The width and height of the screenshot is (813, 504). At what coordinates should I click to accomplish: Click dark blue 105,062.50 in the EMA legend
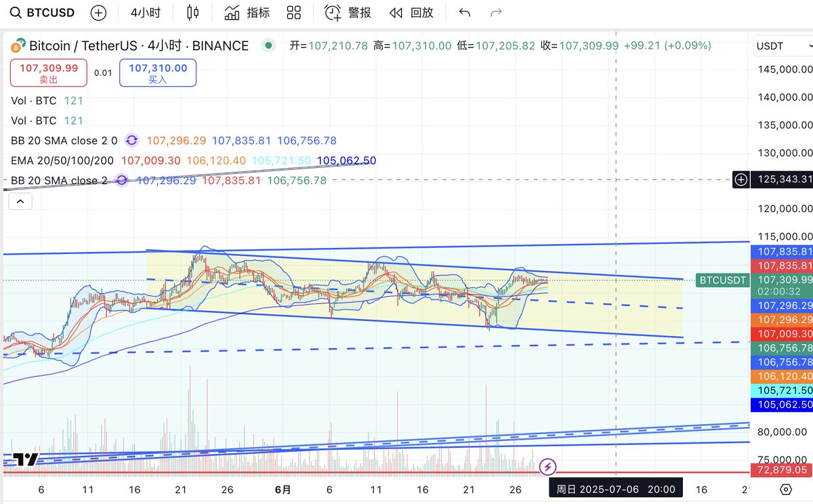(346, 161)
